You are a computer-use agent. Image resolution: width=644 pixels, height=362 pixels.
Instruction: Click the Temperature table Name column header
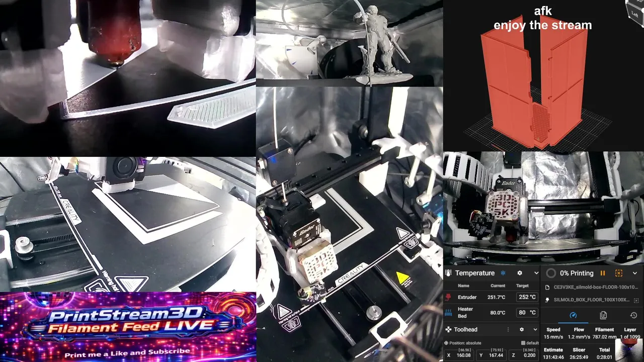click(463, 286)
